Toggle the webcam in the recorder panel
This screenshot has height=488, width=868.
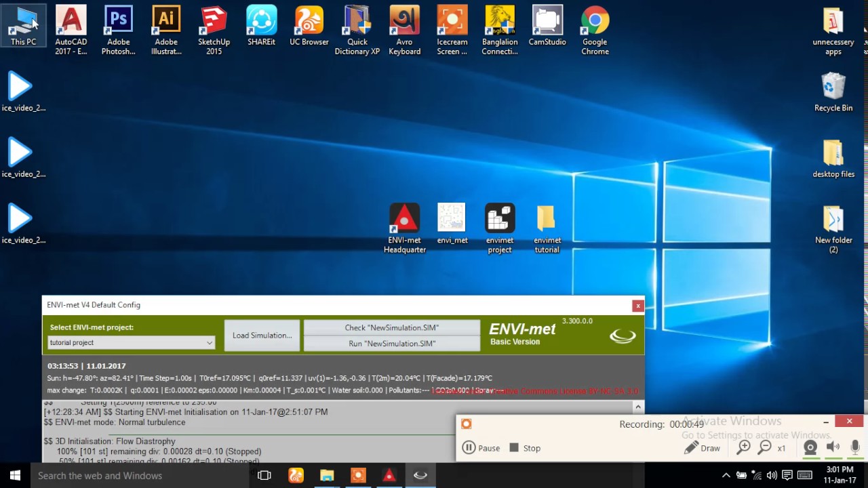(x=810, y=447)
